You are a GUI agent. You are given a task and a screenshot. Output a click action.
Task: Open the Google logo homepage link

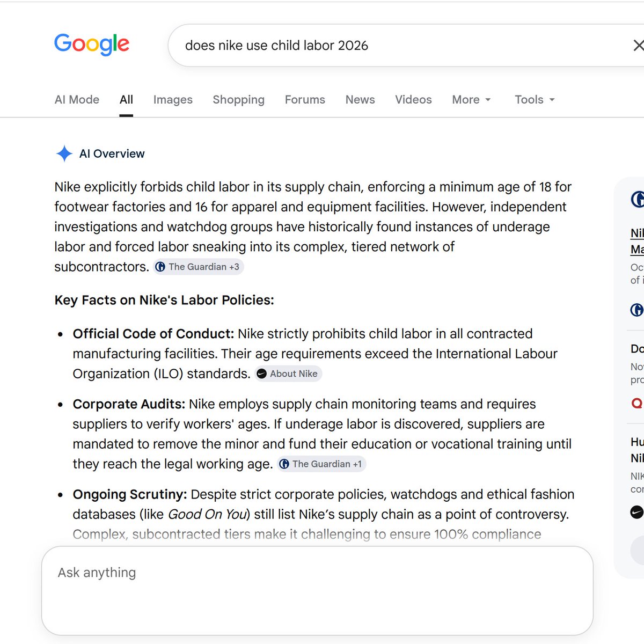[x=92, y=44]
